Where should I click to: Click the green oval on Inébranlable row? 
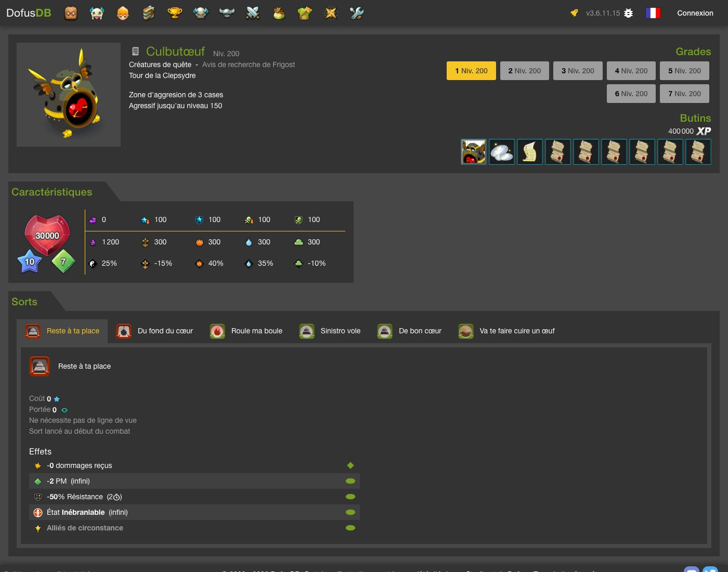click(x=350, y=512)
